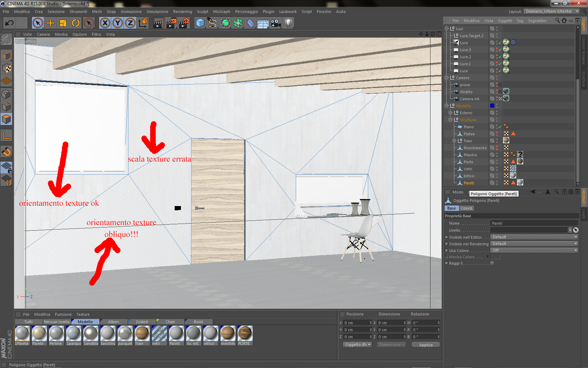Switch to Polygons mode

(6, 120)
